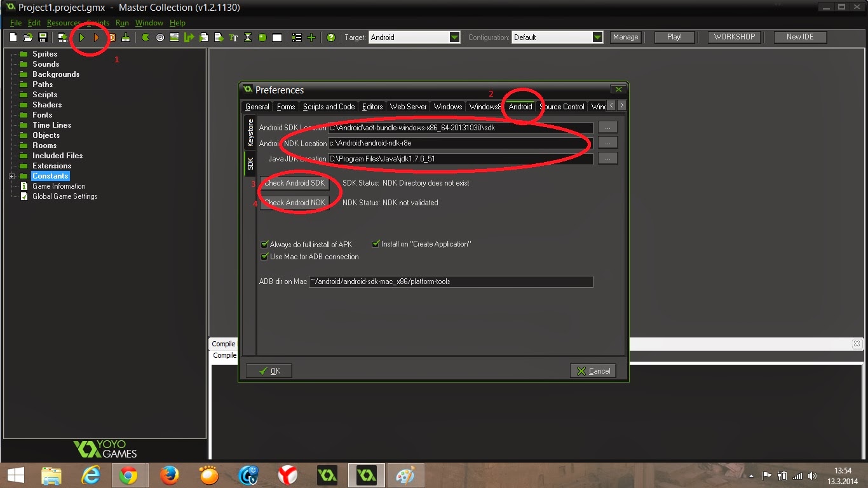This screenshot has height=488, width=868.
Task: Click the Manage configurations button
Action: pyautogui.click(x=625, y=37)
